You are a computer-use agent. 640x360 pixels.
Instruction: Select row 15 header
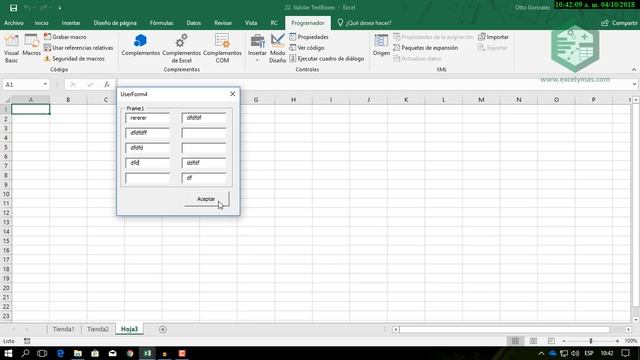tap(6, 241)
